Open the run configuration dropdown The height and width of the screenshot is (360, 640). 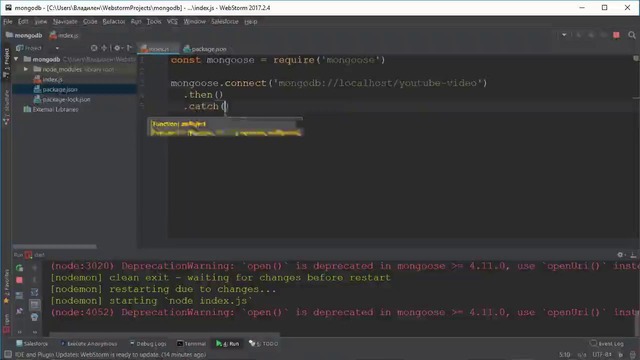[x=564, y=35]
